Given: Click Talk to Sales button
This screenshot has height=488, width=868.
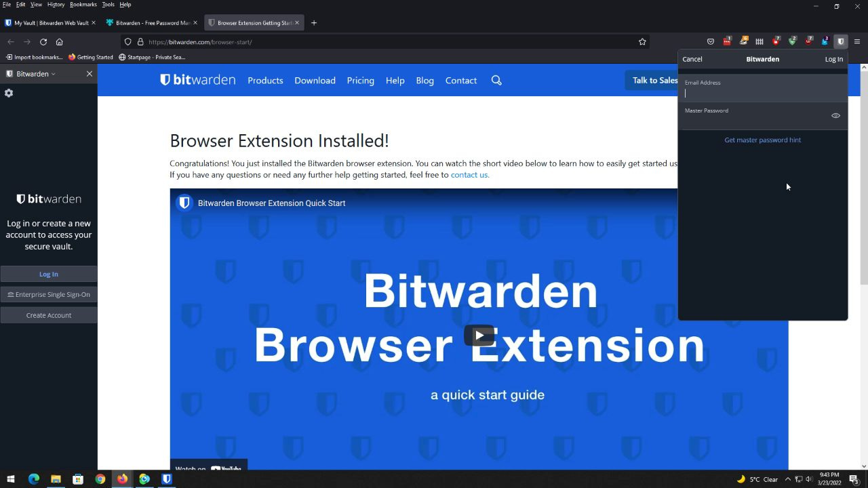Looking at the screenshot, I should 652,80.
